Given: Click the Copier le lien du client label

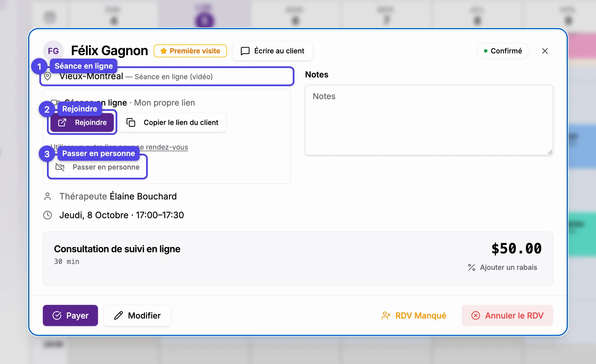Looking at the screenshot, I should [181, 122].
